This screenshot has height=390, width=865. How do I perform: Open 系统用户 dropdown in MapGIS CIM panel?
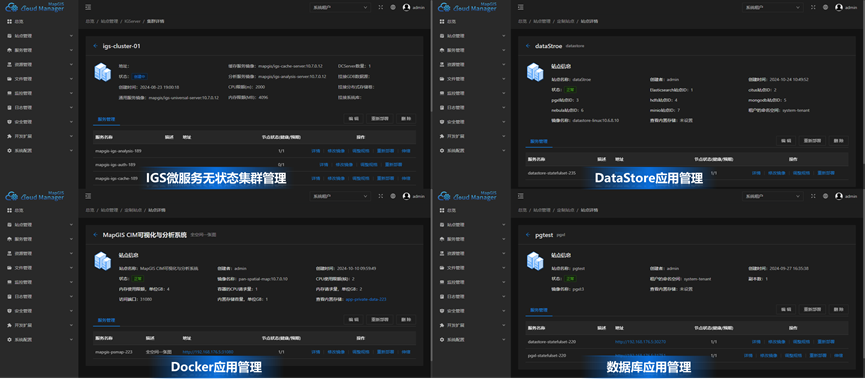[x=339, y=196]
